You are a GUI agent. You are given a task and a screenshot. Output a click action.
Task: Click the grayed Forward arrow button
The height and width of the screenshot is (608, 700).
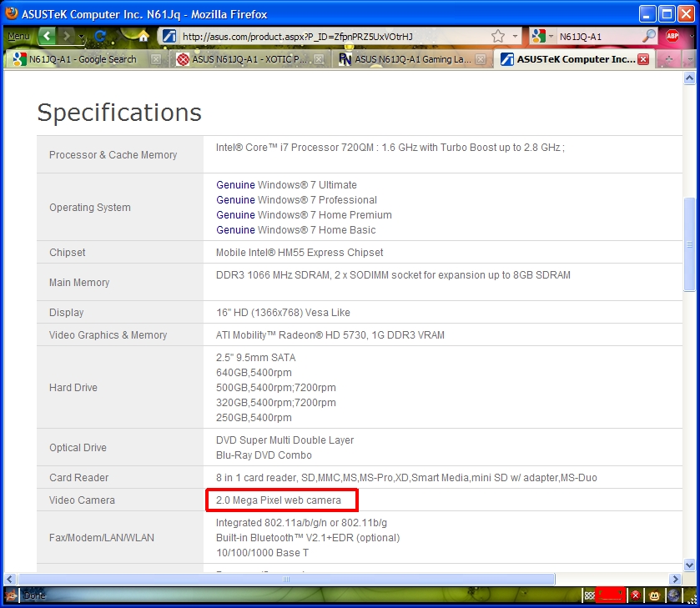pyautogui.click(x=67, y=36)
